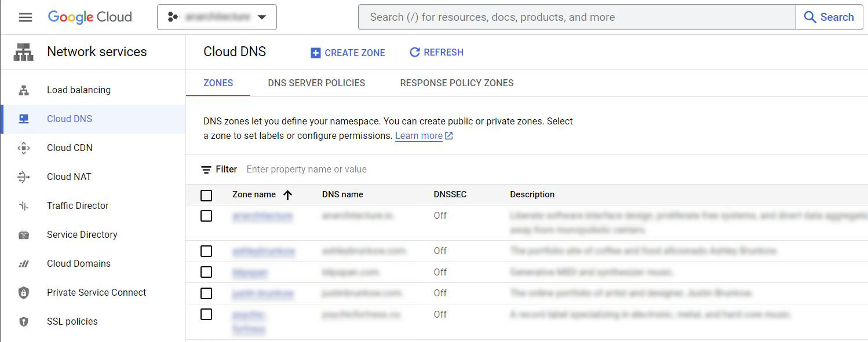The height and width of the screenshot is (342, 868).
Task: Click the Cloud DNS page title
Action: pyautogui.click(x=235, y=52)
